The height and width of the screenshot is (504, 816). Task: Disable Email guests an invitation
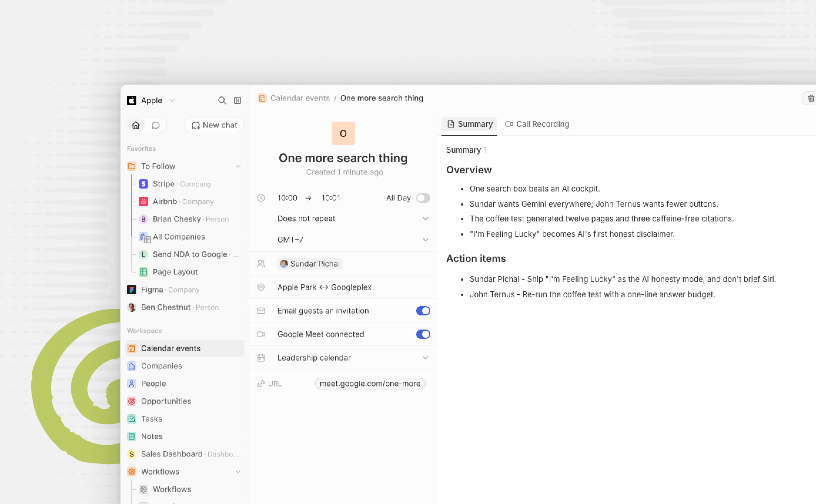coord(423,311)
